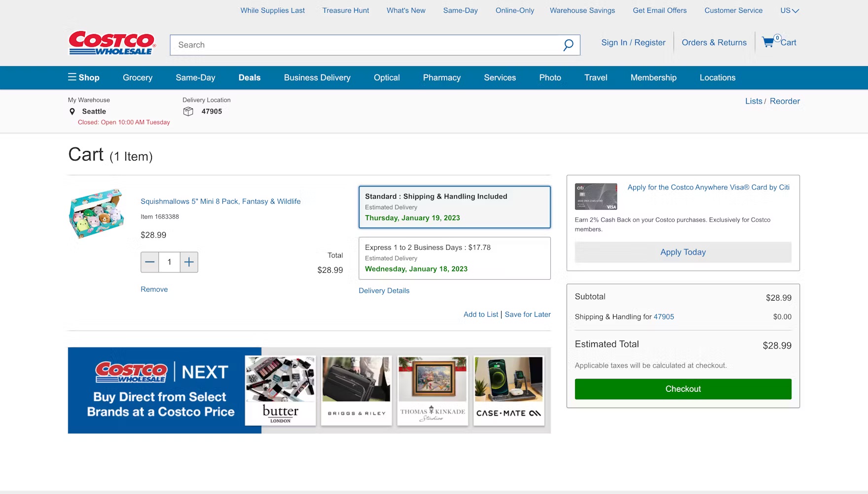Click inside the Search input field

pos(365,45)
